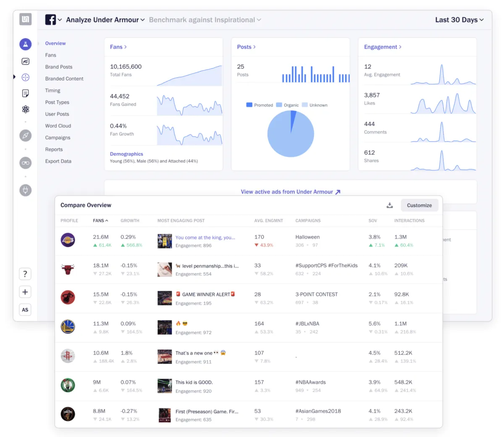Click the GAME WINNER ALERT post thumbnail
504x437 pixels.
tap(165, 298)
